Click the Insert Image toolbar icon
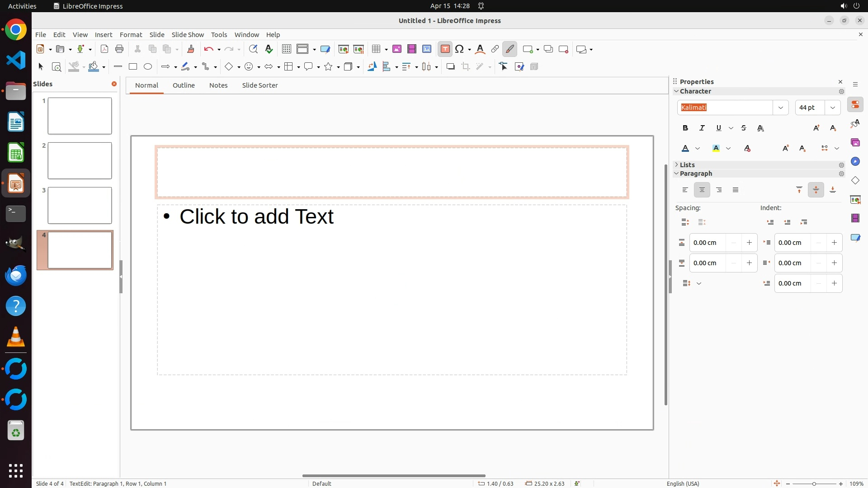Image resolution: width=868 pixels, height=488 pixels. (x=396, y=49)
